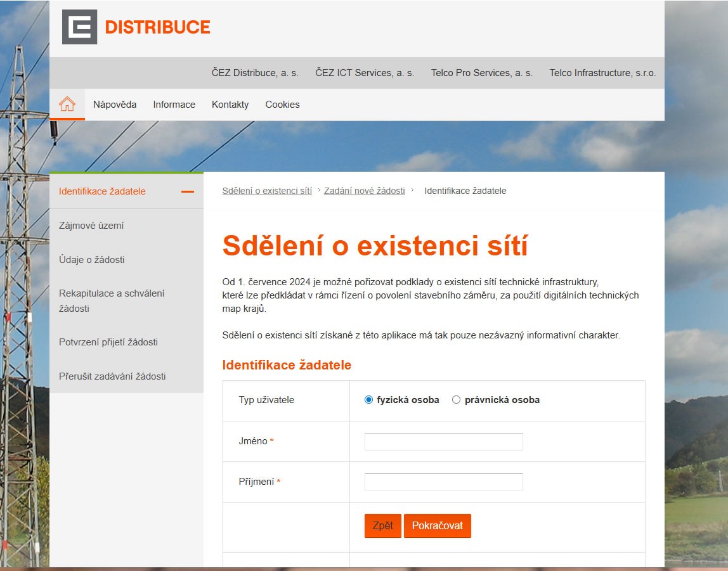Select Zájmové území in the sidebar

click(91, 226)
